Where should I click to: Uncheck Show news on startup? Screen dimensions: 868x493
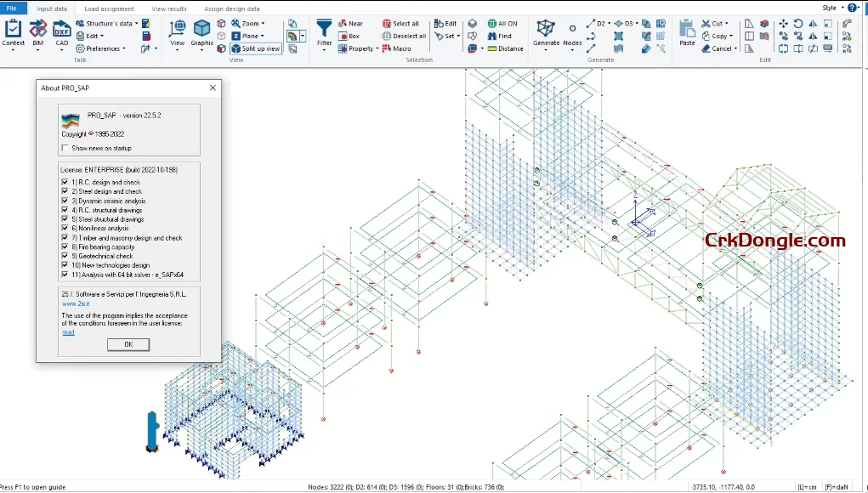point(65,147)
